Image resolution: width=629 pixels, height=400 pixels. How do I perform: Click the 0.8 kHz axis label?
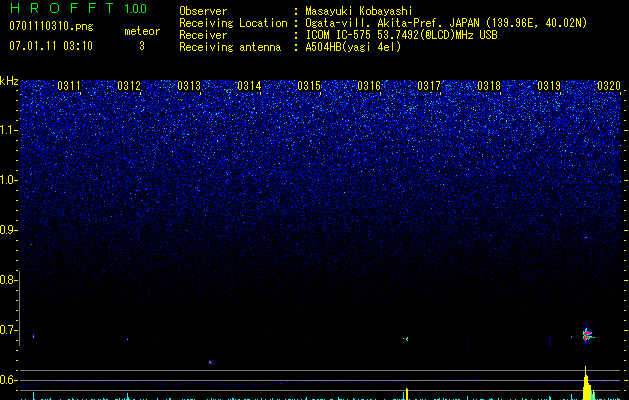point(8,280)
